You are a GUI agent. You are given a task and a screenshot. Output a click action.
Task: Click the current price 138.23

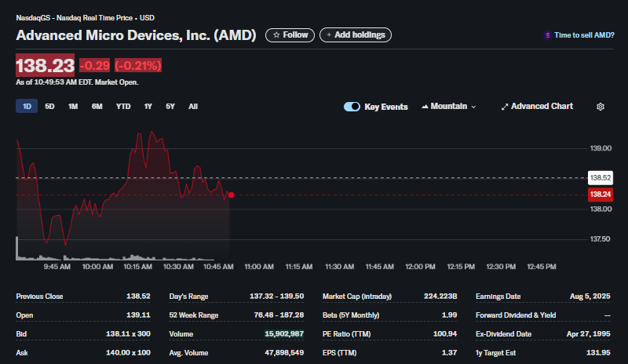tap(45, 65)
